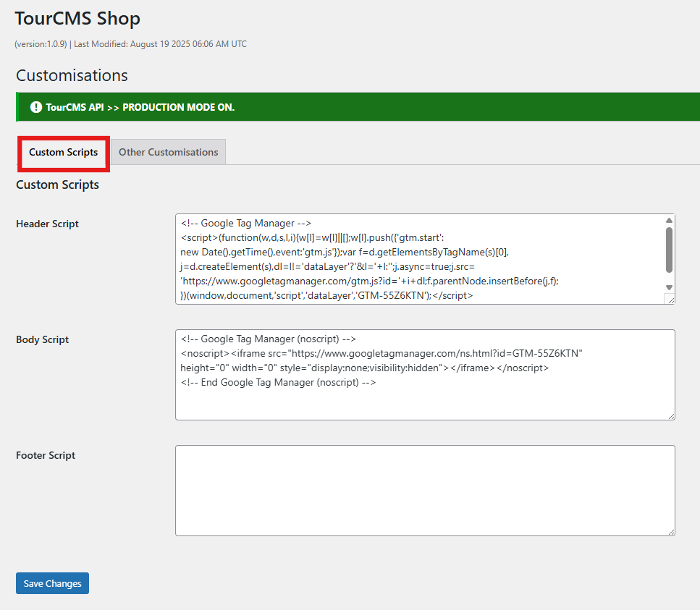Viewport: 700px width, 610px height.
Task: Focus the empty Footer Script text area
Action: click(424, 490)
